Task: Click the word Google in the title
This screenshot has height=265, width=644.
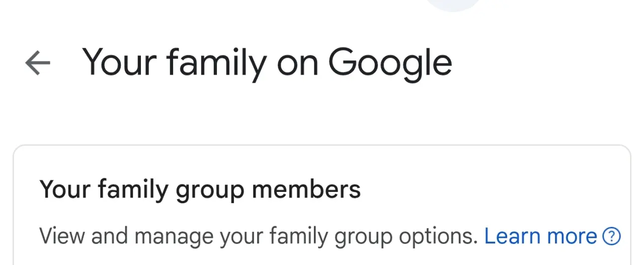Action: 390,64
